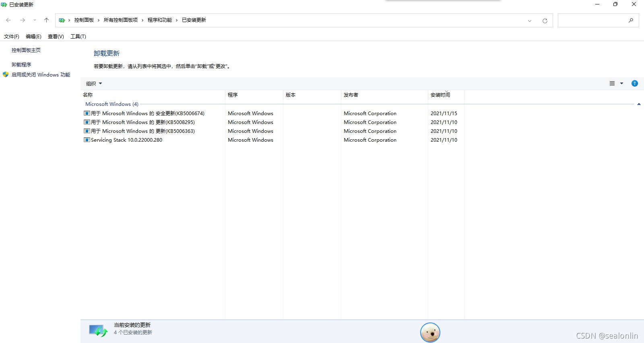Click the icon of KB5006363 update

pos(87,131)
